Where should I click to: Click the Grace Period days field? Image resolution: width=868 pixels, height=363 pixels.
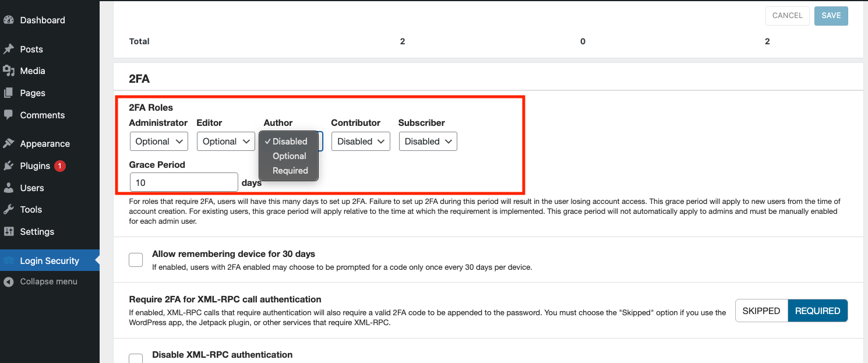tap(184, 182)
